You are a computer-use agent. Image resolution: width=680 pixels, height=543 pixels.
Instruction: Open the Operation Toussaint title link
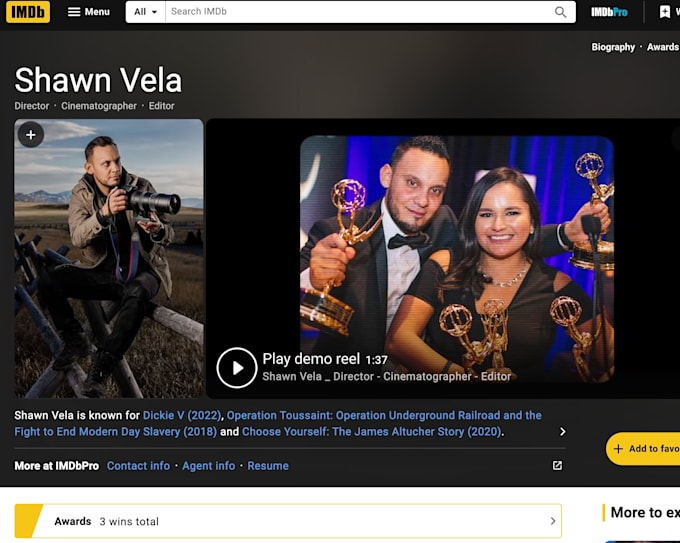pos(278,424)
